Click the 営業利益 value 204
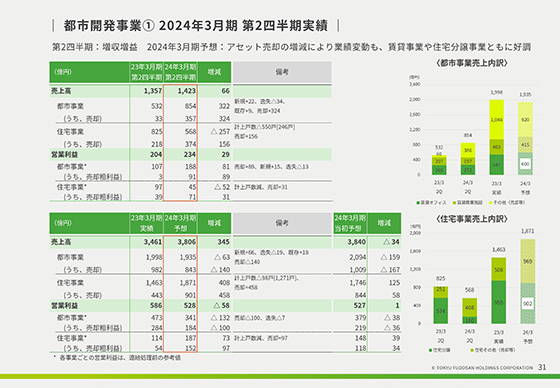This screenshot has width=560, height=388. pyautogui.click(x=156, y=154)
